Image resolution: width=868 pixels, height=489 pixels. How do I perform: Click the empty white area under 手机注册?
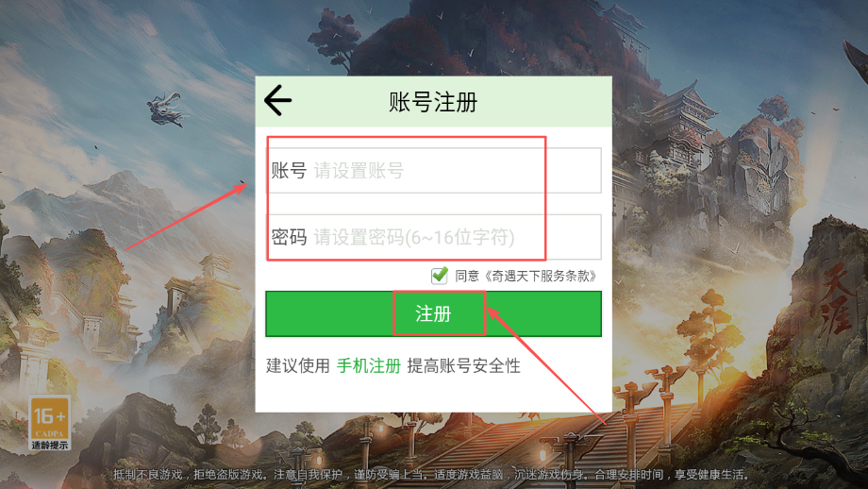(433, 395)
